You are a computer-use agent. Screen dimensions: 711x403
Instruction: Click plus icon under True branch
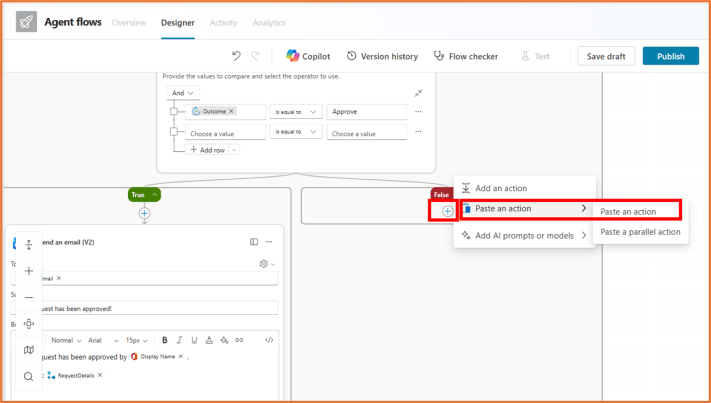pos(145,213)
